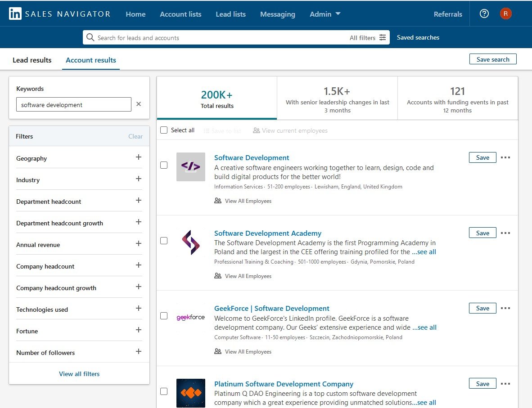The width and height of the screenshot is (532, 408).
Task: Open View all filters link
Action: [79, 373]
